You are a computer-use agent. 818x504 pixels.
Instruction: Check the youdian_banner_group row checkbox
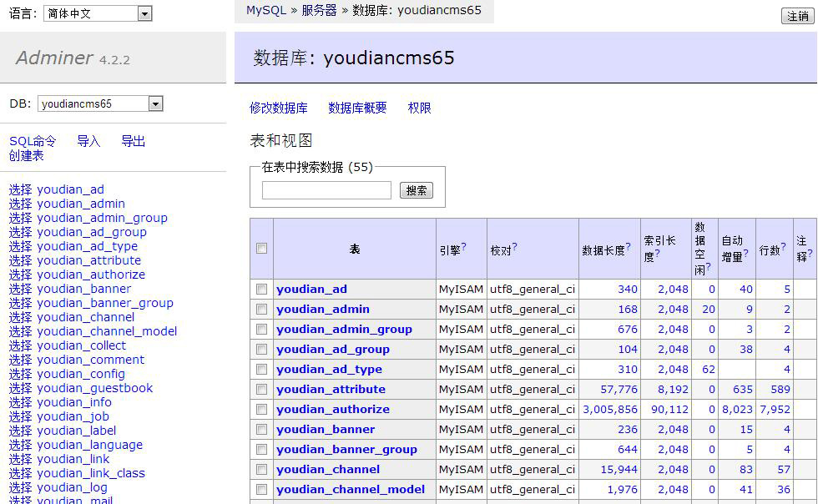coord(262,449)
